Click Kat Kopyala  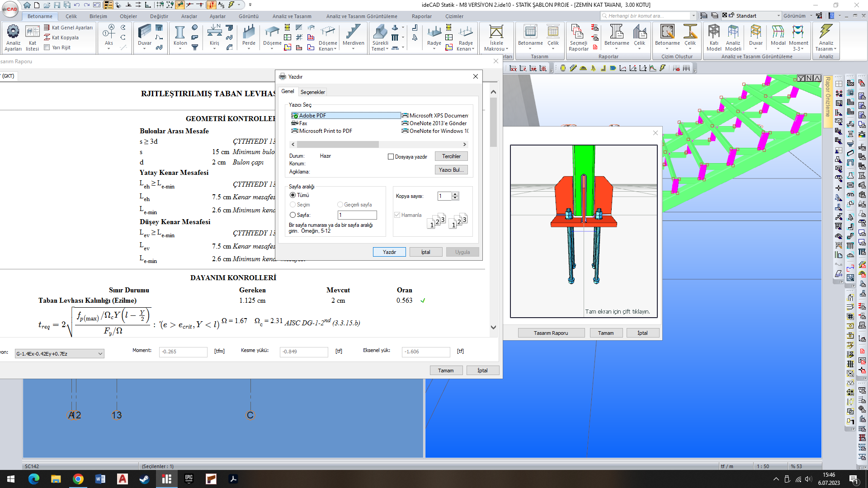(x=61, y=38)
